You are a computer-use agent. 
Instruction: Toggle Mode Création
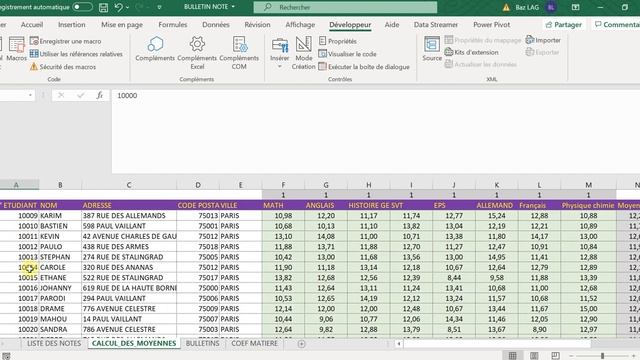coord(304,53)
